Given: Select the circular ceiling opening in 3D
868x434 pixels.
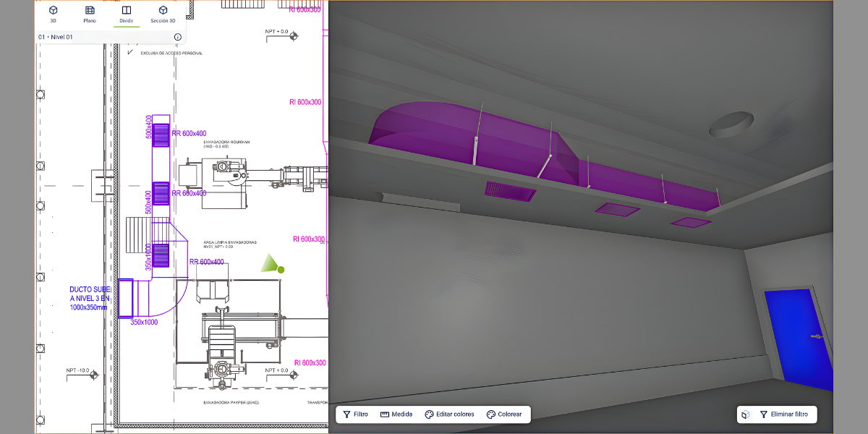Looking at the screenshot, I should pos(731,124).
